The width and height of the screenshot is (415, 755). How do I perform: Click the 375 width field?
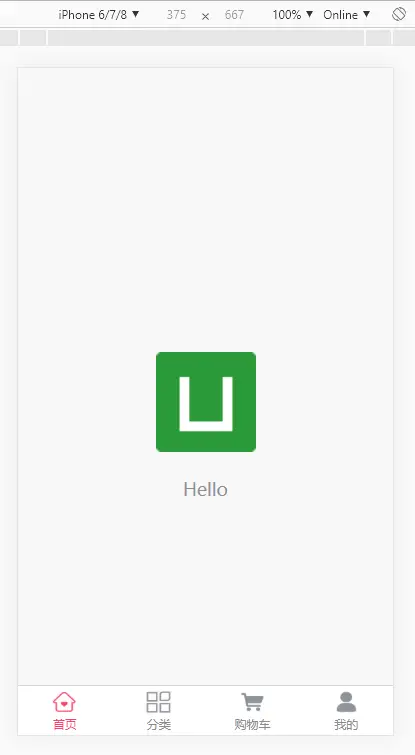tap(176, 14)
